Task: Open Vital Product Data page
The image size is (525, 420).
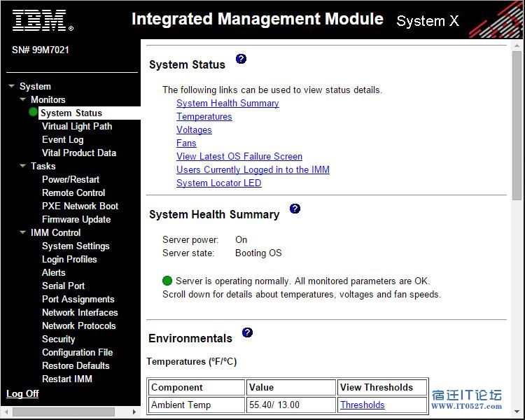Action: point(79,153)
